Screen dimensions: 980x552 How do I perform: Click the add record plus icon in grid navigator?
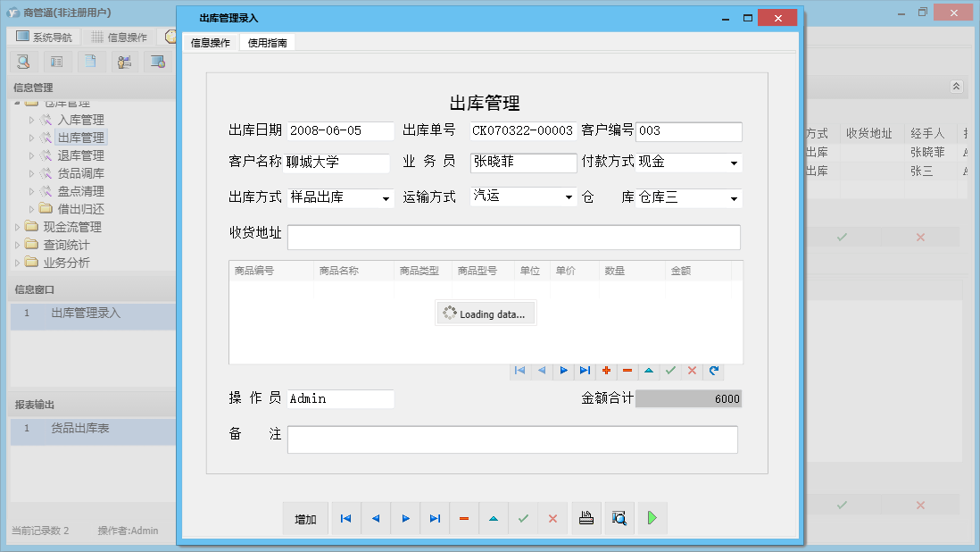[606, 371]
